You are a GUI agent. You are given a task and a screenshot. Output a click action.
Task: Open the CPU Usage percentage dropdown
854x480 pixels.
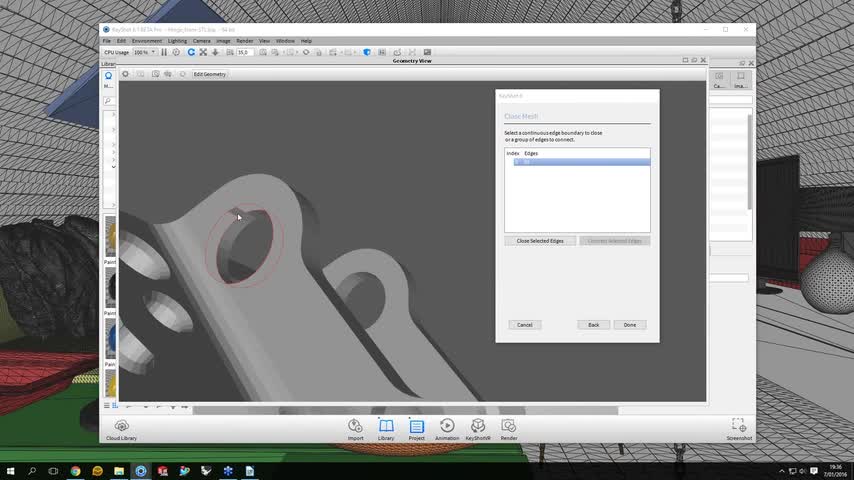[x=144, y=52]
